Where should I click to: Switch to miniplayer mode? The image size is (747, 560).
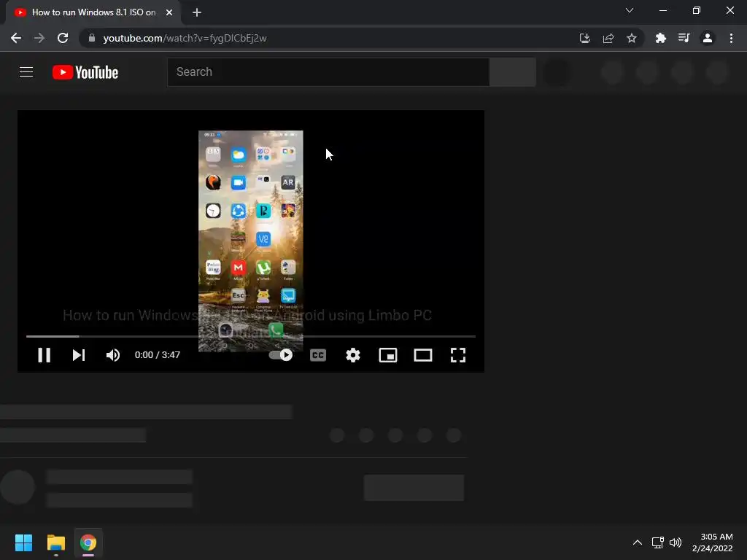click(388, 355)
